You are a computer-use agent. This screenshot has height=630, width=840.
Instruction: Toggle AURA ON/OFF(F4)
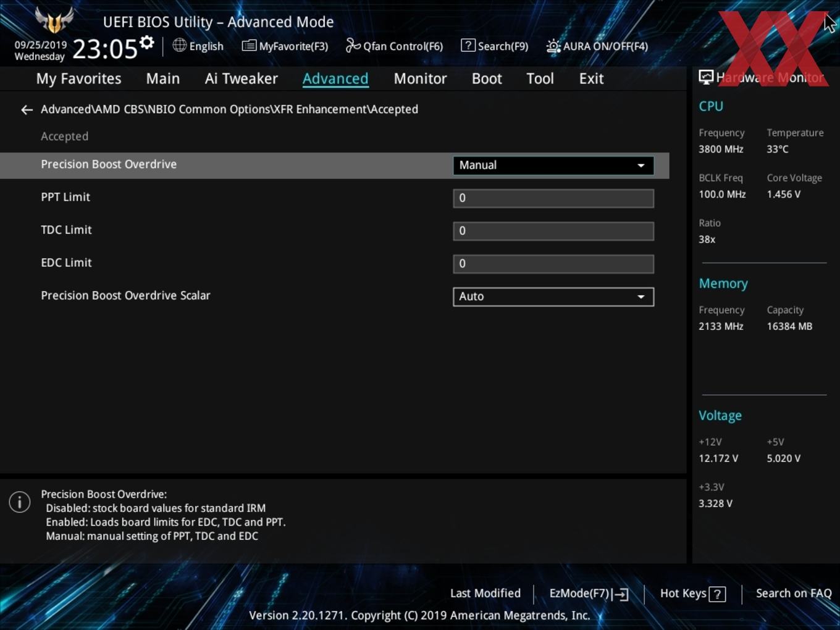597,46
